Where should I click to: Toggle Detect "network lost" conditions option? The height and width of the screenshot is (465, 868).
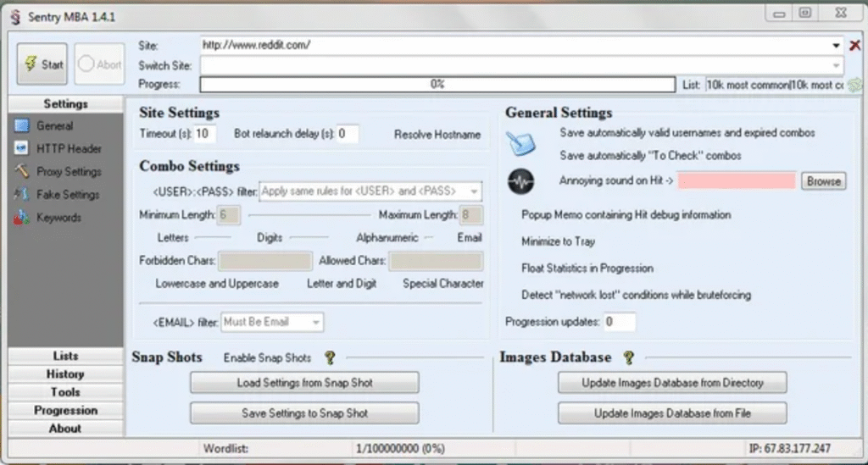click(636, 295)
